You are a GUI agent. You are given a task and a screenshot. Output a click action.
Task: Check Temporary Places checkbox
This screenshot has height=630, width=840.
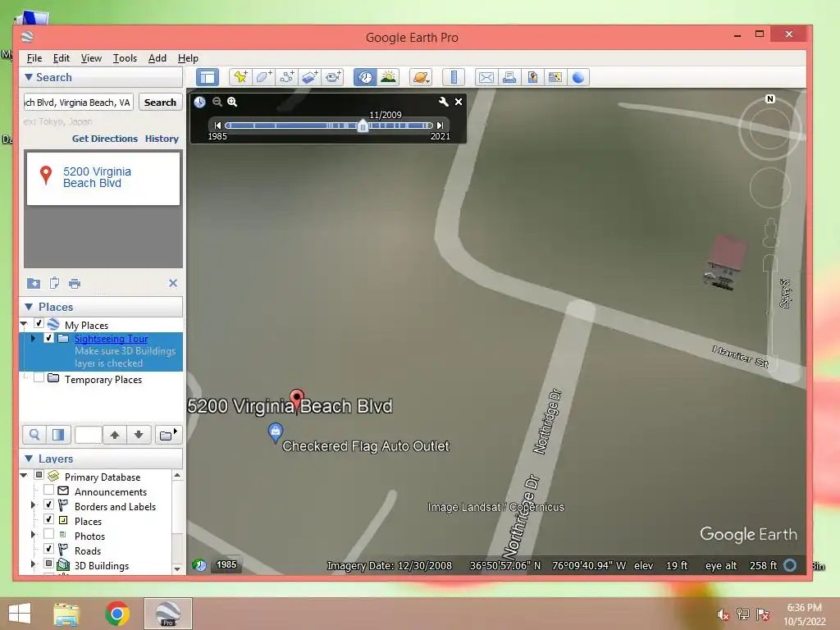[x=39, y=377]
